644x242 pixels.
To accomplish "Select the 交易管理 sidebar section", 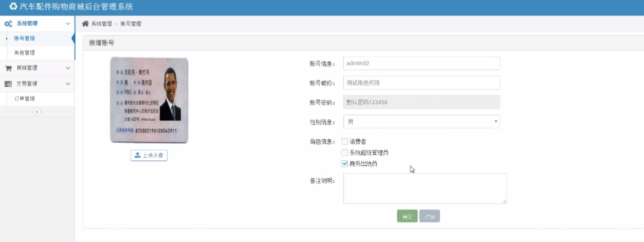I will point(37,84).
